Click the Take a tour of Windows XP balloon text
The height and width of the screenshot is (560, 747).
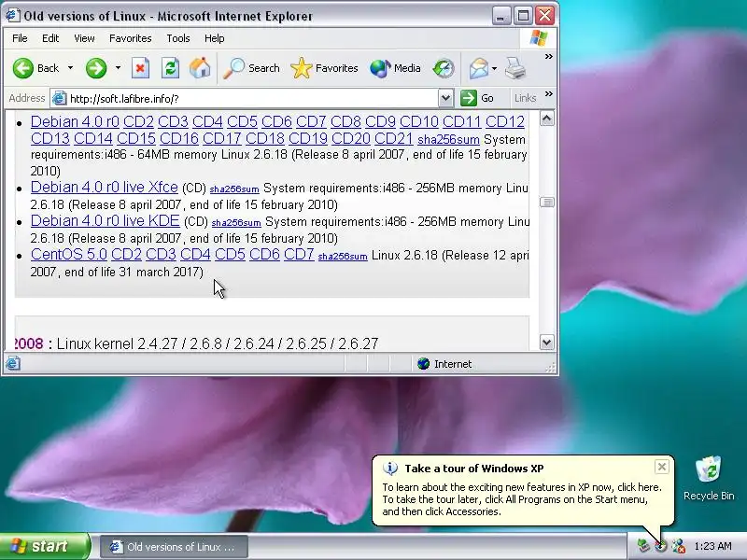tap(474, 469)
